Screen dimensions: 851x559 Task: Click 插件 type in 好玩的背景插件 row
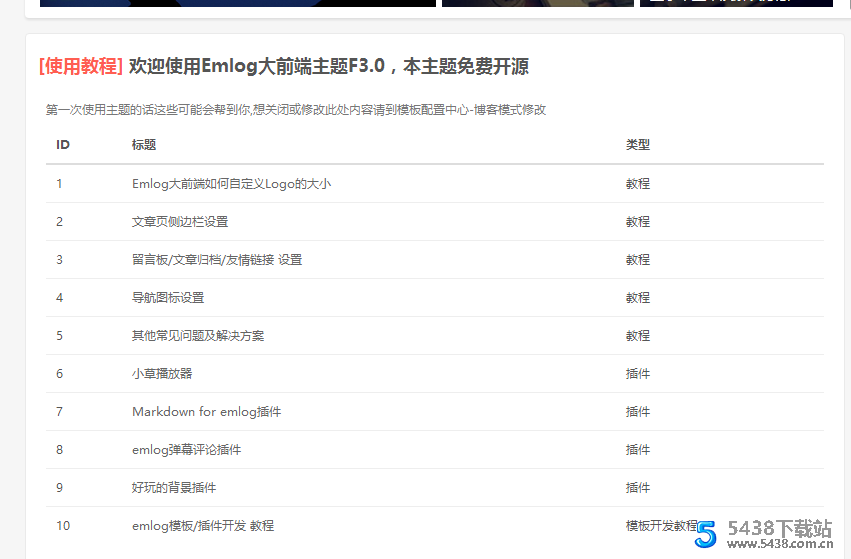[x=638, y=488]
